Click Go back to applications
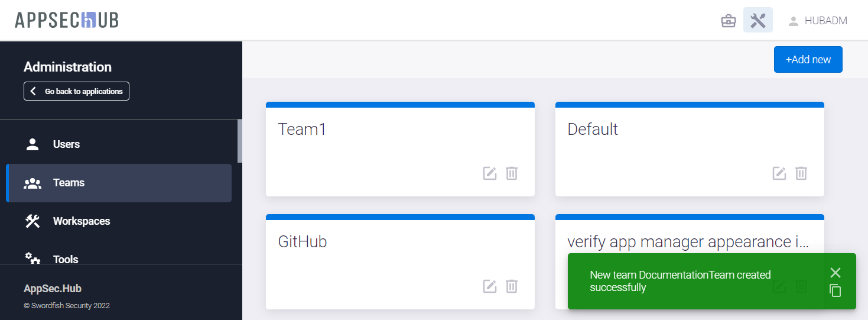Image resolution: width=868 pixels, height=320 pixels. (76, 91)
